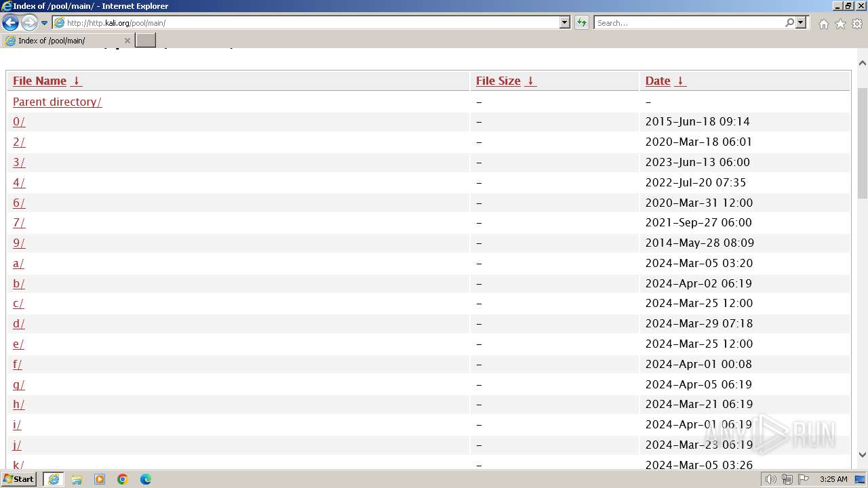The height and width of the screenshot is (488, 868).
Task: Open the a/ directory link
Action: [x=18, y=263]
